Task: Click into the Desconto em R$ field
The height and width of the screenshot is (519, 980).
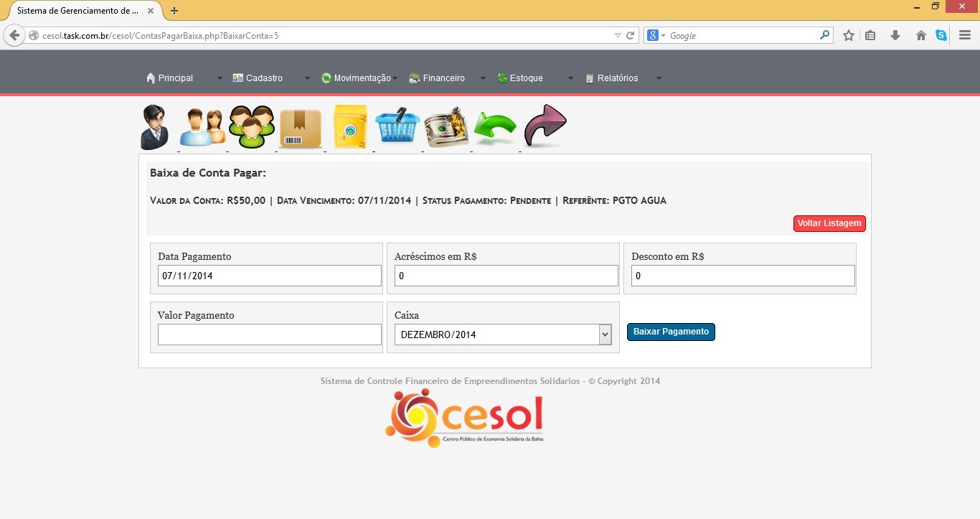Action: [x=743, y=276]
